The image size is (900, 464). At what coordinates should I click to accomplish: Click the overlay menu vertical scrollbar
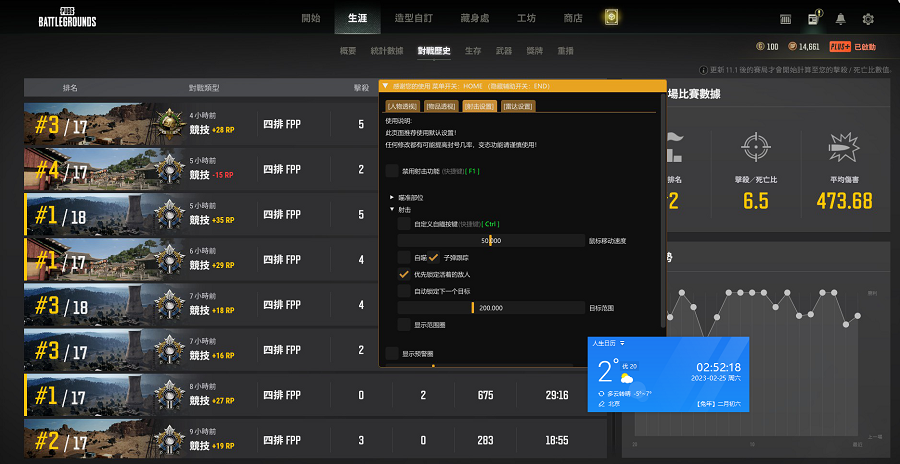664,212
